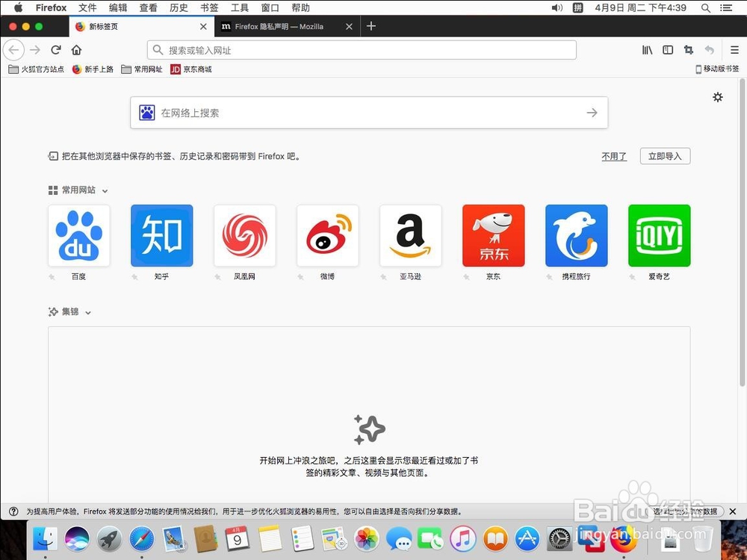
Task: Open the Photos app in Dock
Action: click(x=366, y=538)
